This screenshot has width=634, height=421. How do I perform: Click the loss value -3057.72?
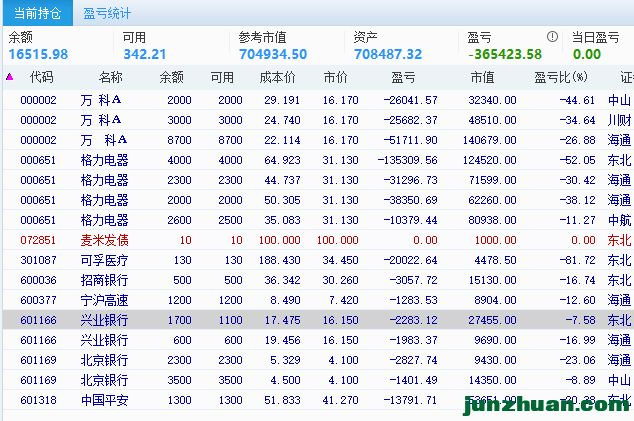(x=413, y=280)
